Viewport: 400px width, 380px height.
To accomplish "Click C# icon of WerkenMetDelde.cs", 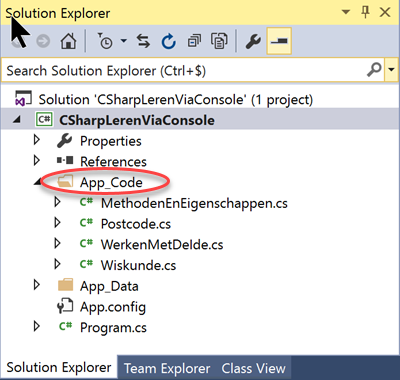I will (x=86, y=243).
